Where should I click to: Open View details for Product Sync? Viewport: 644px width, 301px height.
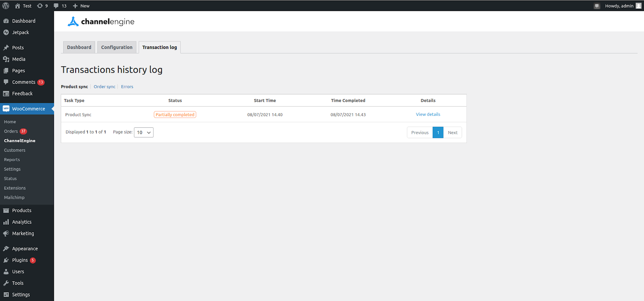pos(428,115)
